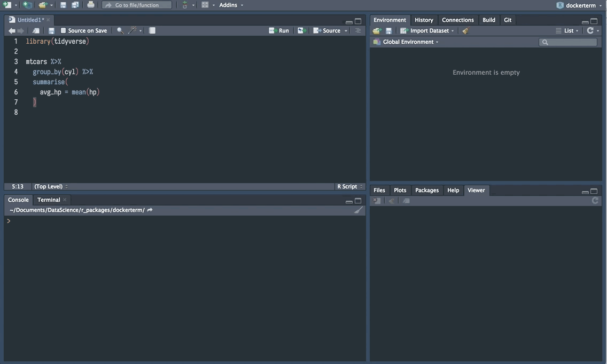607x364 pixels.
Task: Click the Go to file/function field
Action: [137, 5]
